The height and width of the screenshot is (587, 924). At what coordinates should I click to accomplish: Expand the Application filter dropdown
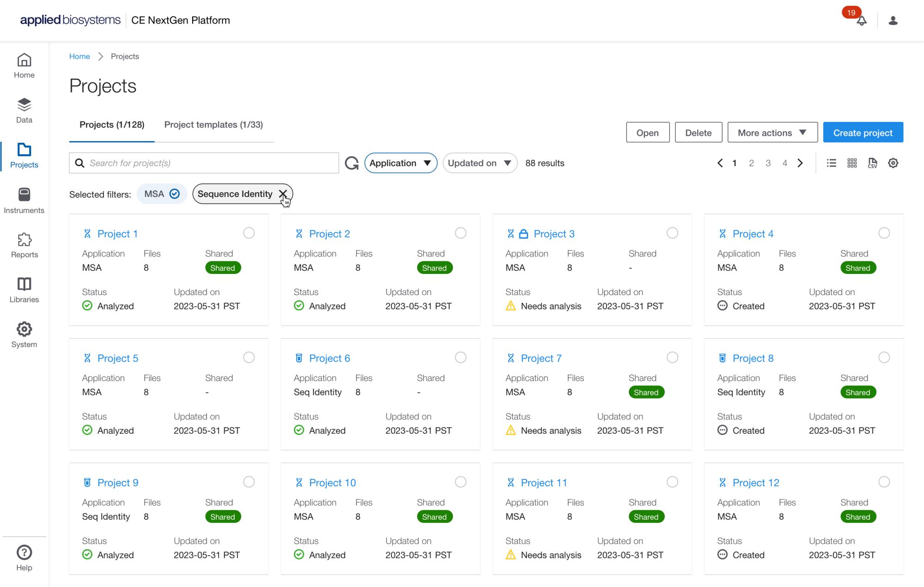[x=400, y=163]
